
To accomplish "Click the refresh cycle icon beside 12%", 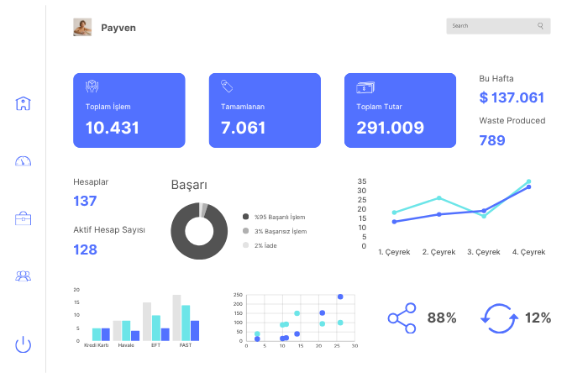I will pyautogui.click(x=496, y=318).
